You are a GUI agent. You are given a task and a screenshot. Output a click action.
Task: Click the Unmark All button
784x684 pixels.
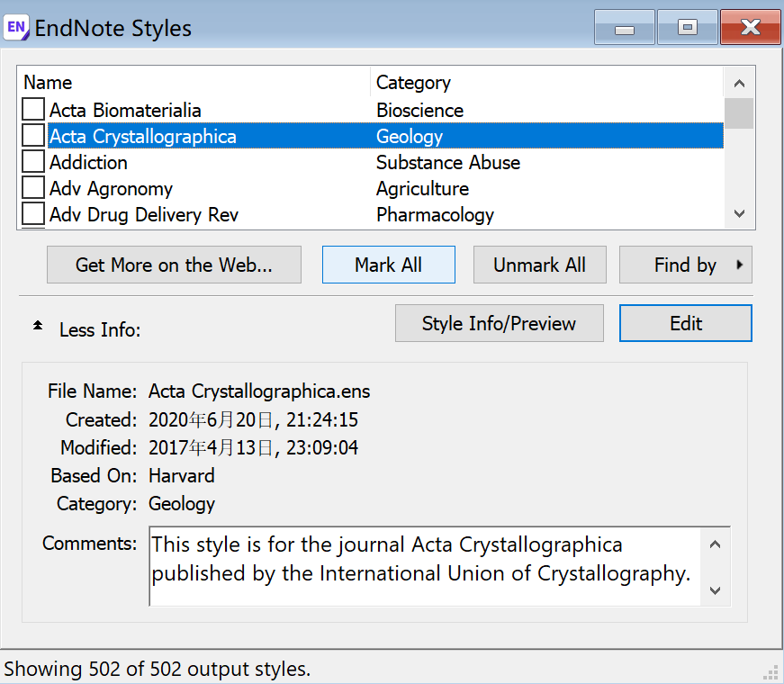(x=539, y=265)
